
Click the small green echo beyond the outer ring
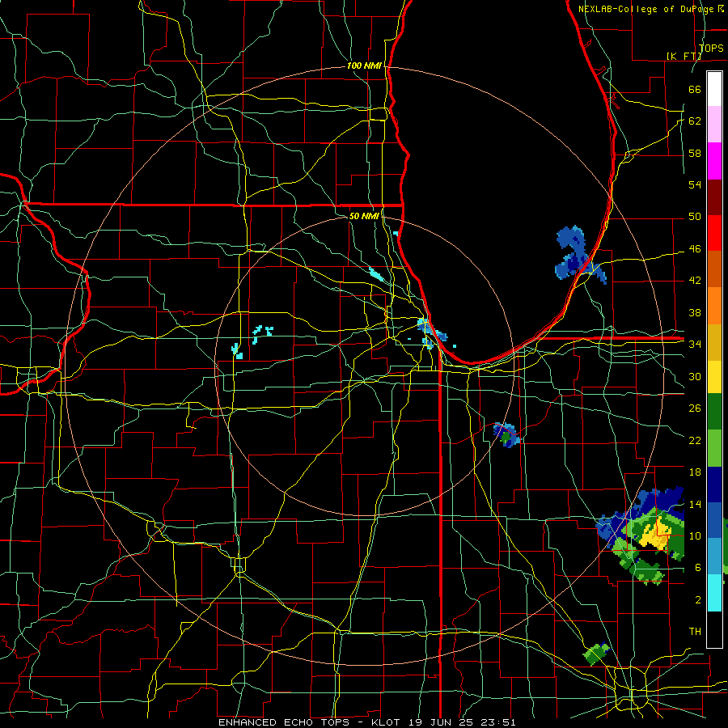pos(596,654)
